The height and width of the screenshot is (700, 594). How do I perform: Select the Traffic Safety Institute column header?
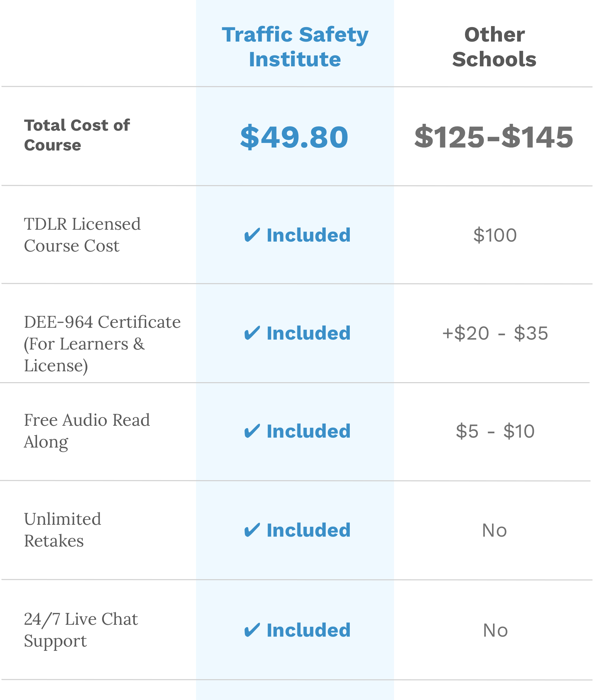pyautogui.click(x=295, y=47)
